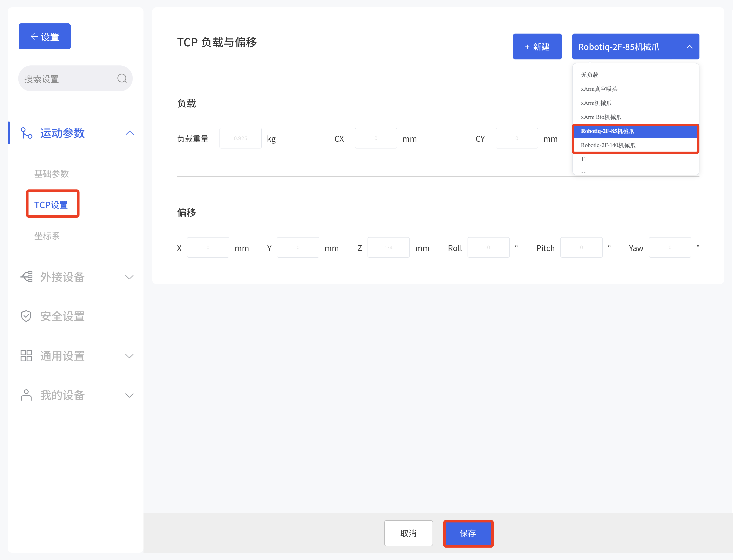
Task: Click the Yaw angle input field
Action: pyautogui.click(x=670, y=247)
